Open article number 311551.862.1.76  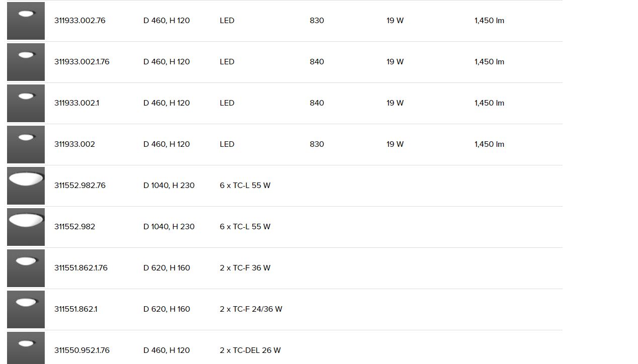click(x=81, y=268)
